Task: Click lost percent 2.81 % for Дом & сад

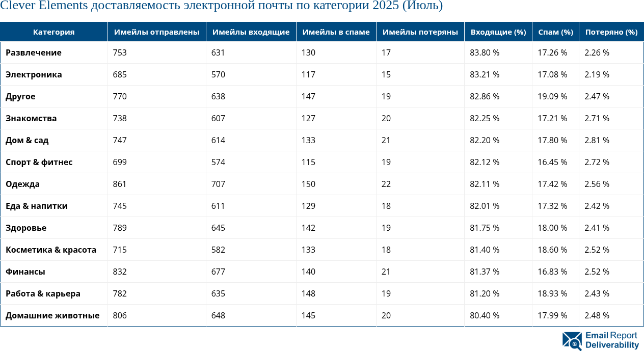Action: coord(597,140)
